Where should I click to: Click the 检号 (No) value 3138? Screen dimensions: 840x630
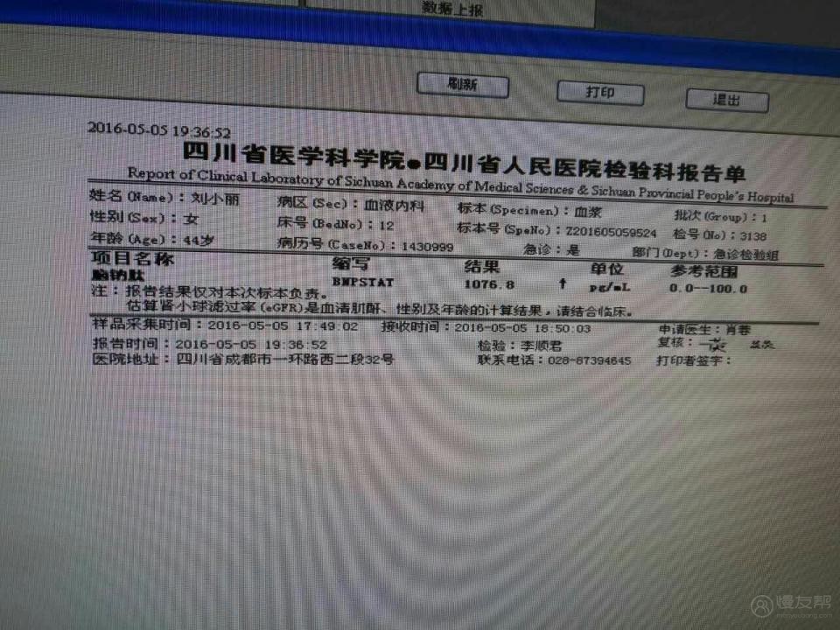pyautogui.click(x=753, y=235)
